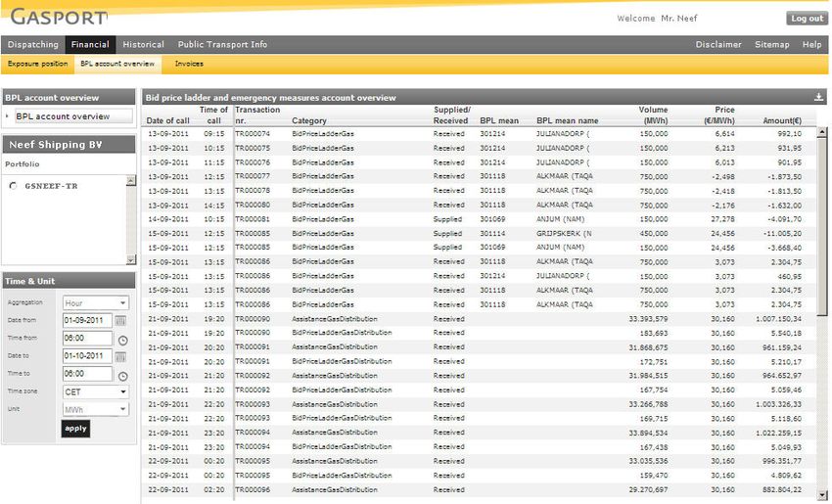This screenshot has width=832, height=504.
Task: Open the Unit MWh dropdown
Action: coord(96,410)
